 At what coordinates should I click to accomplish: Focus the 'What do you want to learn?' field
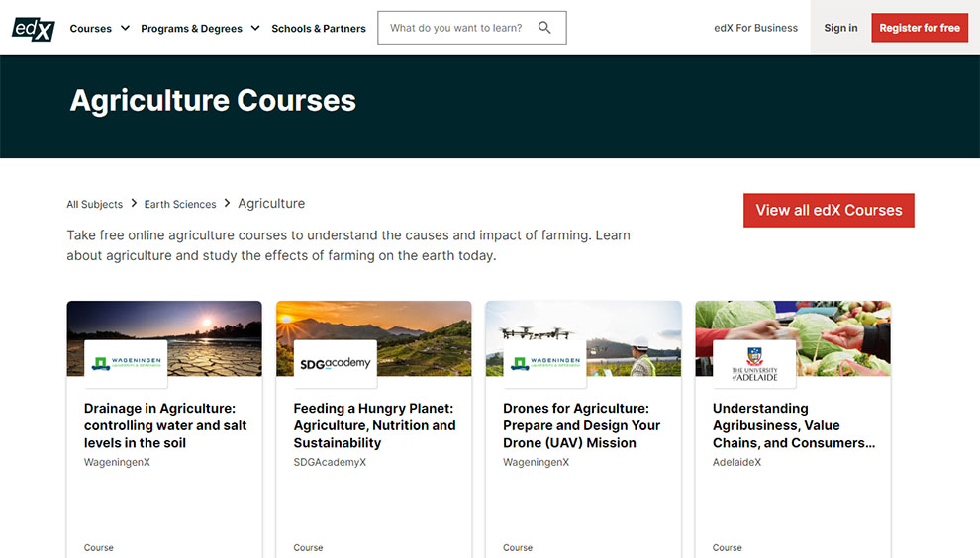pos(472,28)
